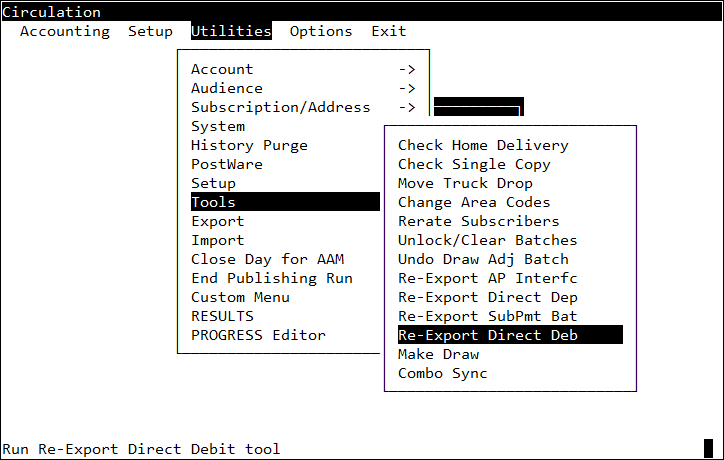
Task: Run Undo Draw Adj Batch
Action: pyautogui.click(x=483, y=259)
